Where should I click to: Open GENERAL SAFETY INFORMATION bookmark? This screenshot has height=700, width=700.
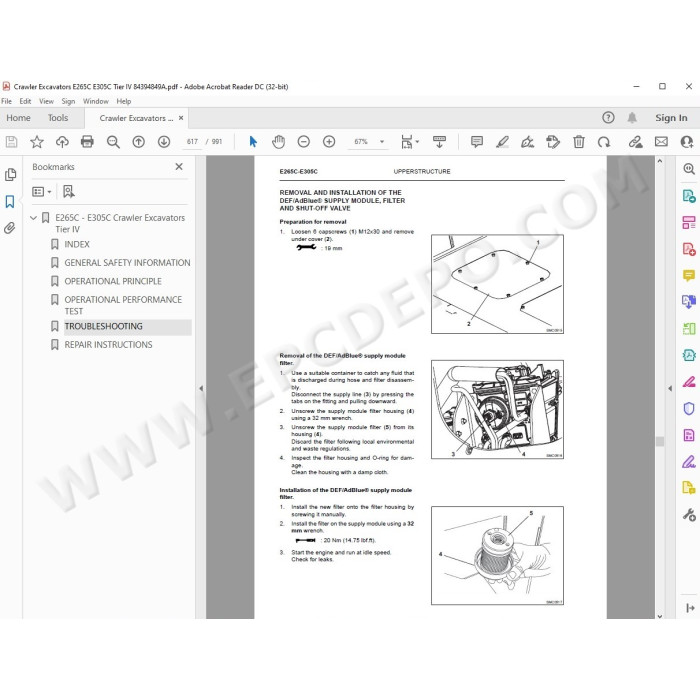127,262
